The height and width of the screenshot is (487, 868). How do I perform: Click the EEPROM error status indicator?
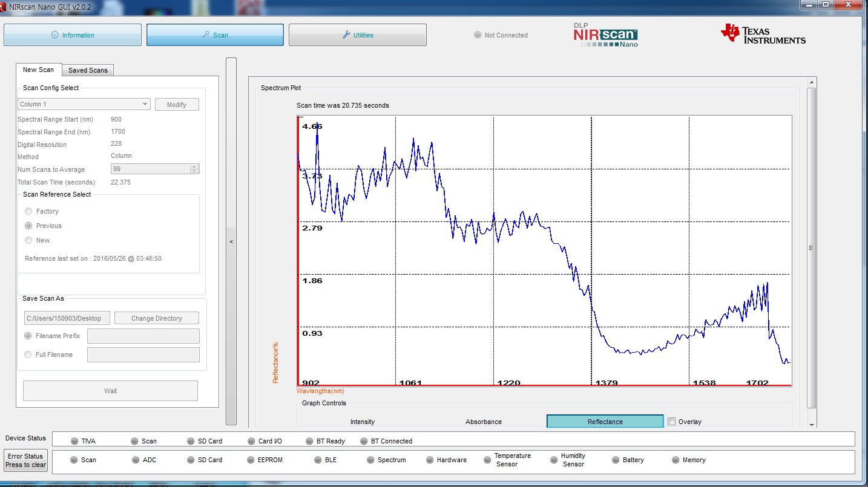(252, 460)
